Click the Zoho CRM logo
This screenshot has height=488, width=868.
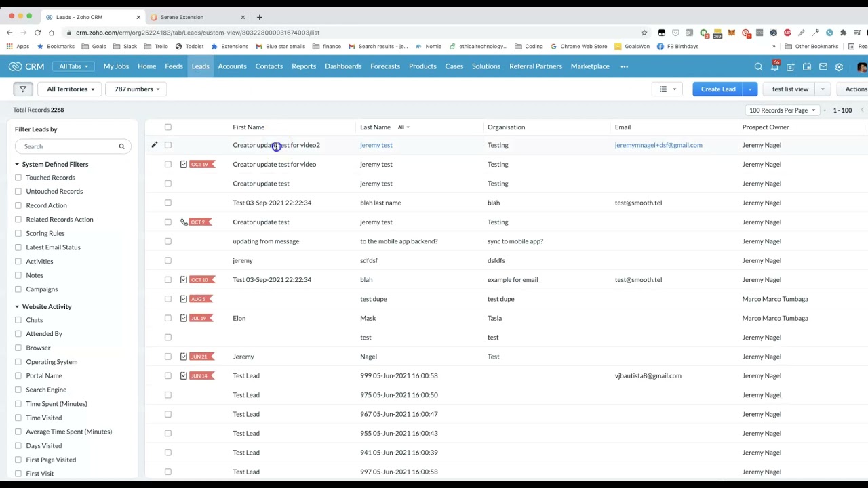pyautogui.click(x=26, y=66)
